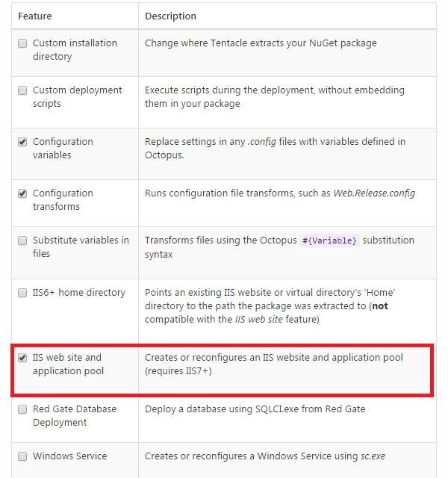Enable the Custom installation directory checkbox
Image resolution: width=448 pixels, height=478 pixels.
point(22,43)
